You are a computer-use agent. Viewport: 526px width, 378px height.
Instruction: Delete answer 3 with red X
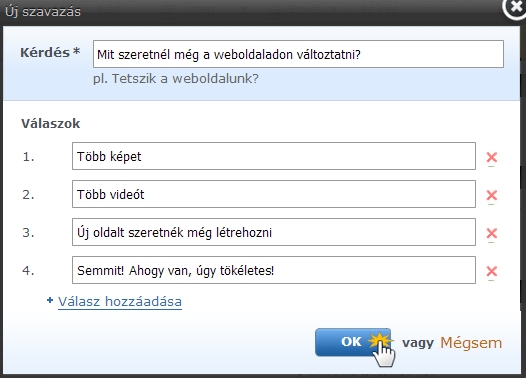point(492,233)
